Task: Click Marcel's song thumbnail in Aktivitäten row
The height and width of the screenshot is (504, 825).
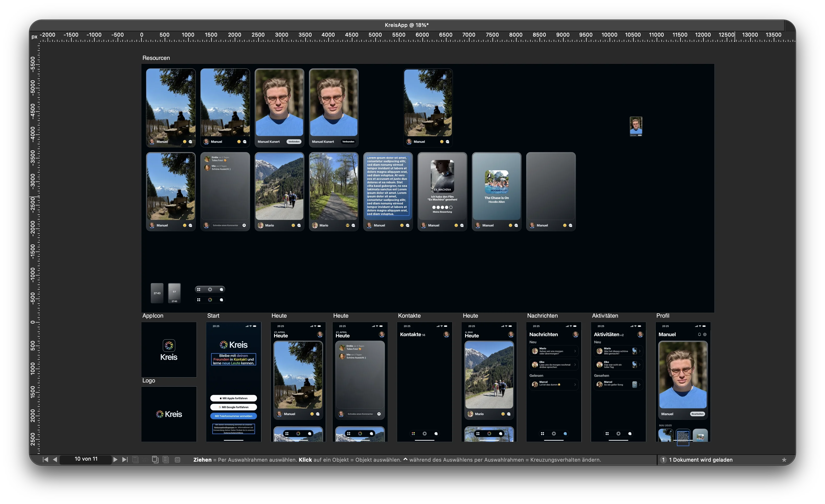Action: tap(634, 385)
